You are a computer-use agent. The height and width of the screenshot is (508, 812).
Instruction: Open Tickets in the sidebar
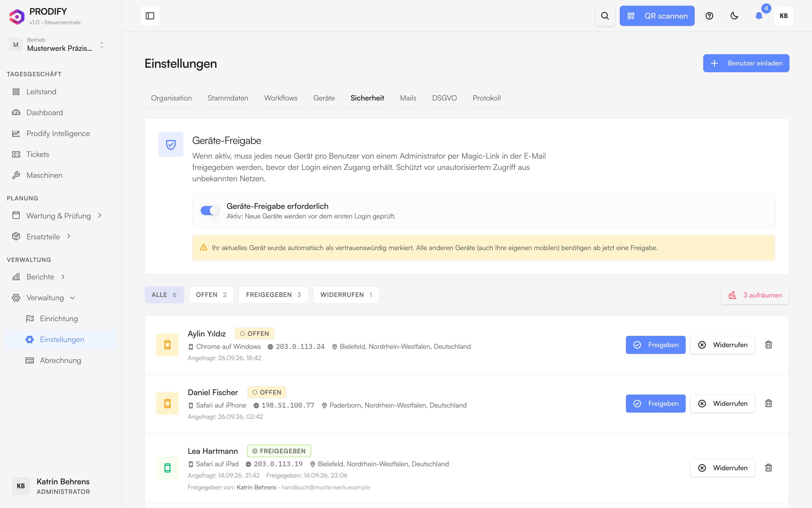[x=60, y=154]
